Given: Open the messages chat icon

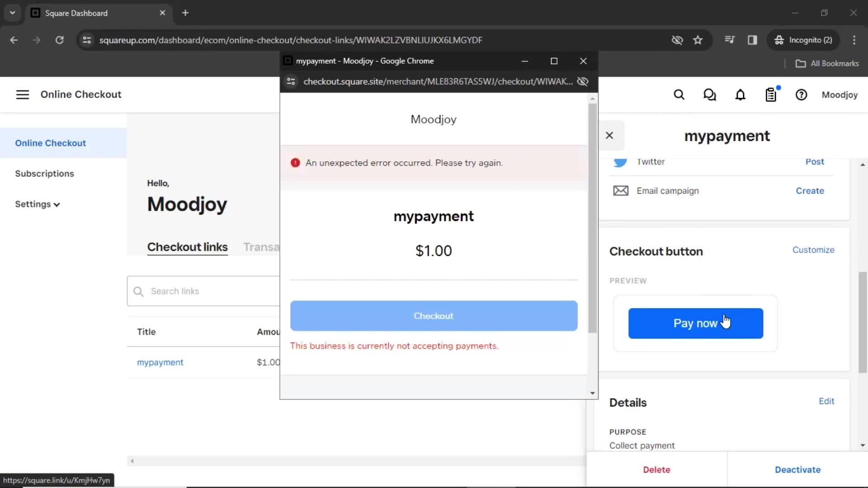Looking at the screenshot, I should coord(710,95).
